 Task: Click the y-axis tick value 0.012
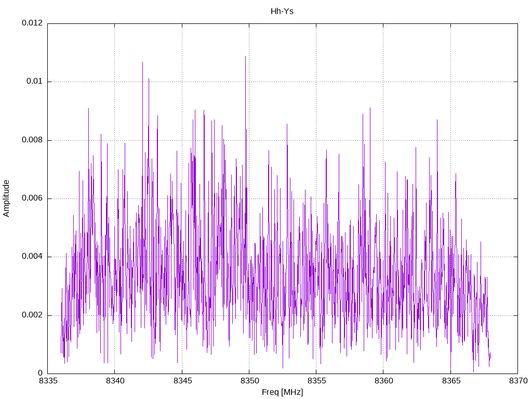pos(32,23)
